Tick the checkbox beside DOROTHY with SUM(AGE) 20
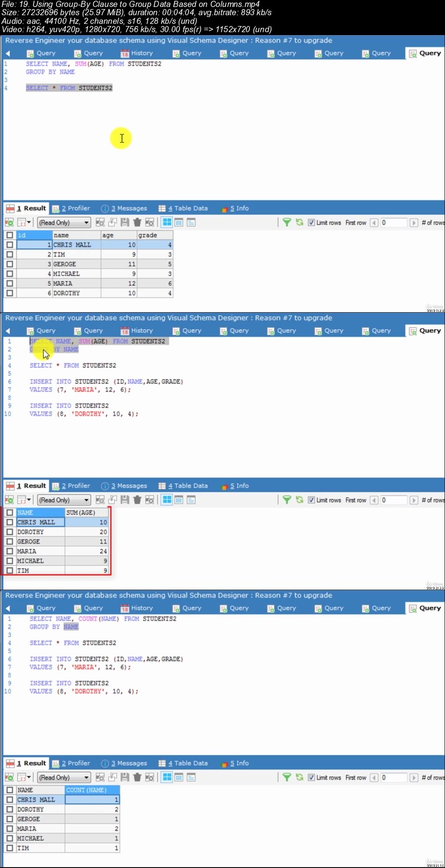445x868 pixels. tap(10, 532)
